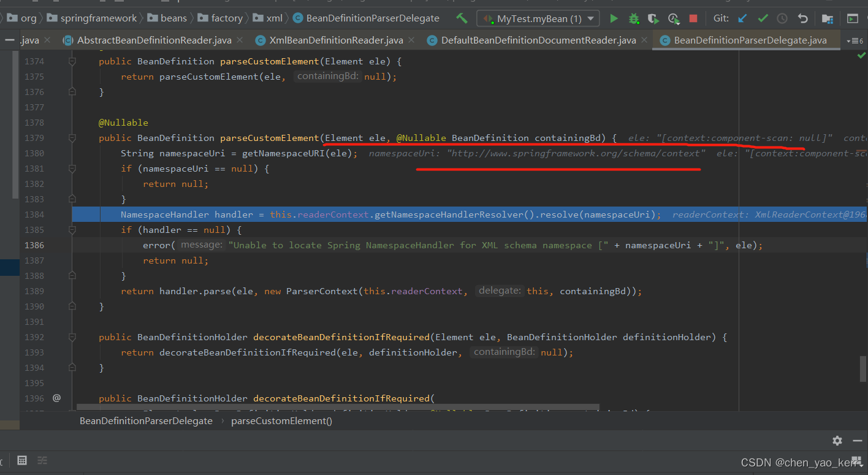
Task: Collapse method fold at line 1374
Action: tap(72, 61)
